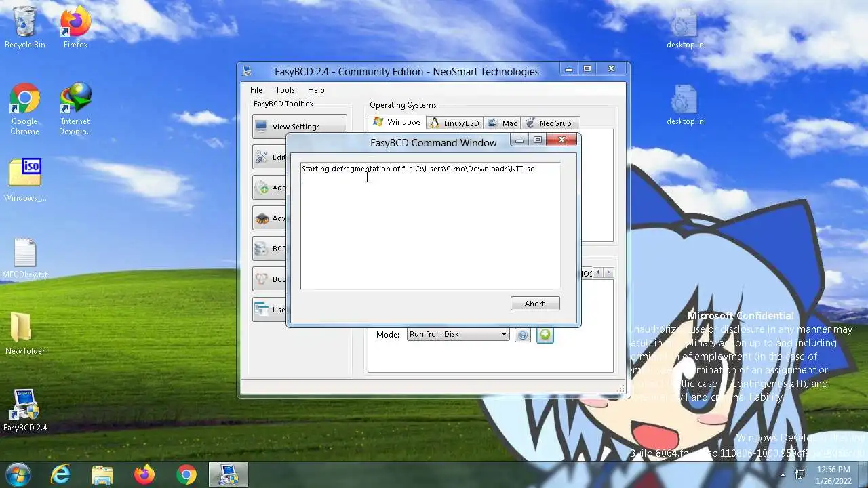The width and height of the screenshot is (868, 488).
Task: Click Chrome in the taskbar
Action: [186, 474]
